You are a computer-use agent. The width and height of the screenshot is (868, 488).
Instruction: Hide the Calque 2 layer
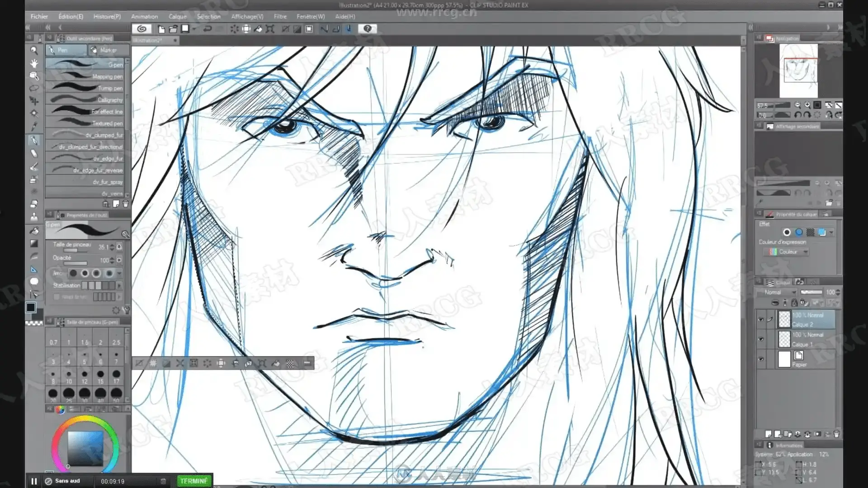[761, 319]
